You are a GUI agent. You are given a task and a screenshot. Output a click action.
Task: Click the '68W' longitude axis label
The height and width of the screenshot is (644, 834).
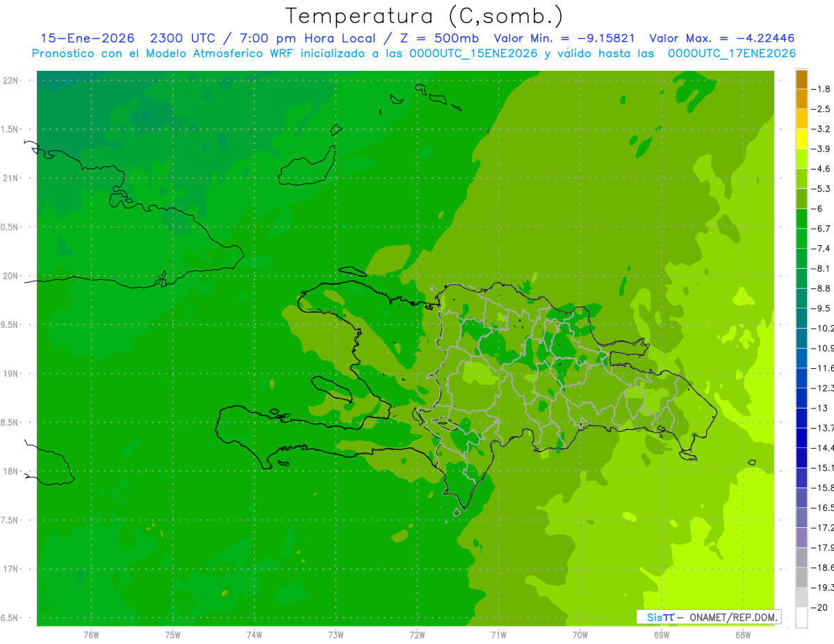pyautogui.click(x=743, y=635)
